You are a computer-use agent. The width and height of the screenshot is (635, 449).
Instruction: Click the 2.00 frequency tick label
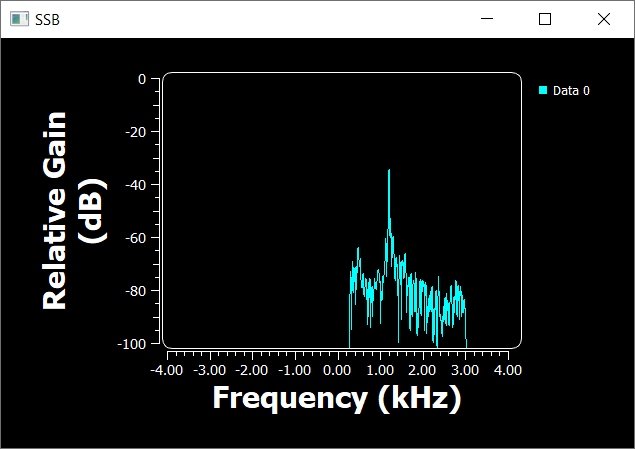pos(423,370)
